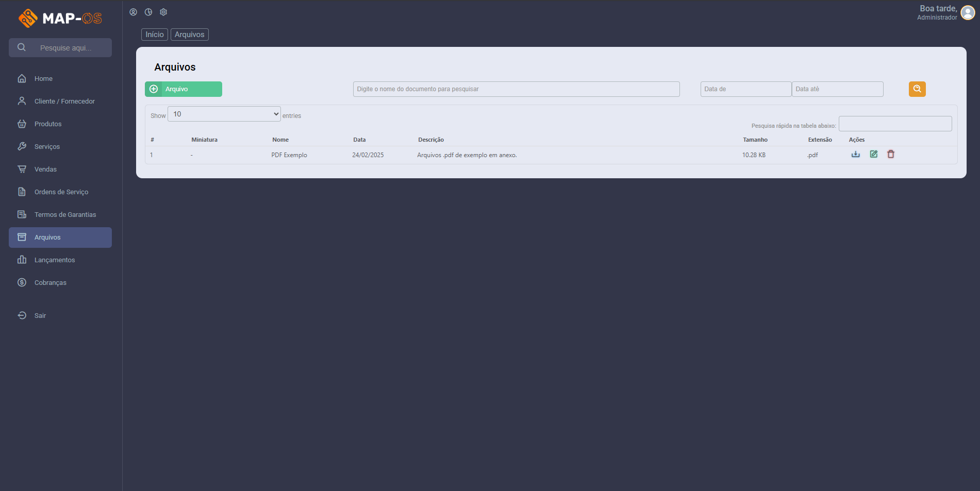This screenshot has width=980, height=491.
Task: Sort by the Descrição column header
Action: [431, 140]
